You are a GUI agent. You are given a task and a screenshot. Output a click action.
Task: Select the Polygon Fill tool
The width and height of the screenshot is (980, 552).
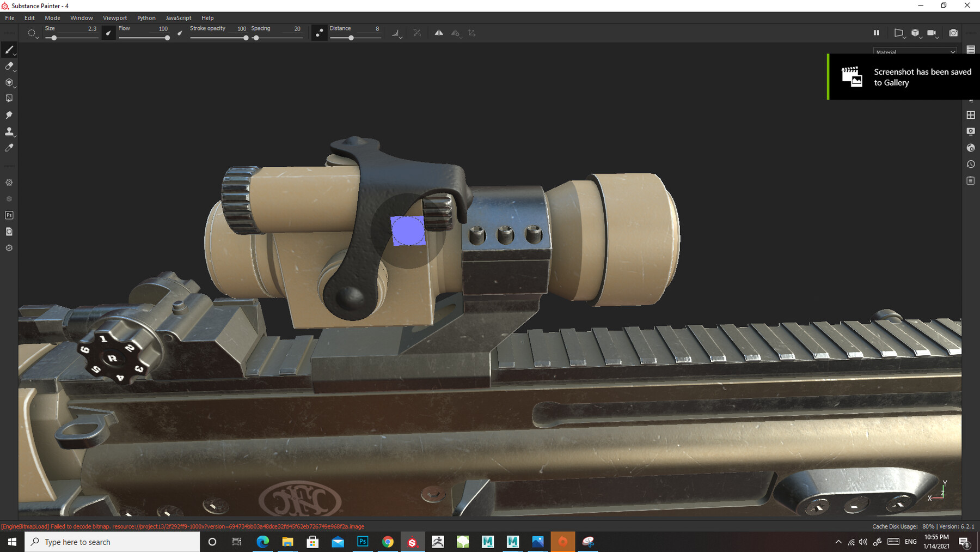[9, 98]
